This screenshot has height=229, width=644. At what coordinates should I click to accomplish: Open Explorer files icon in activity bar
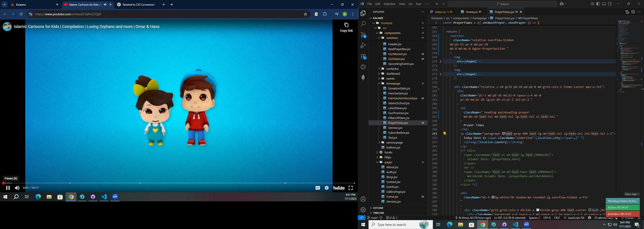click(x=363, y=13)
